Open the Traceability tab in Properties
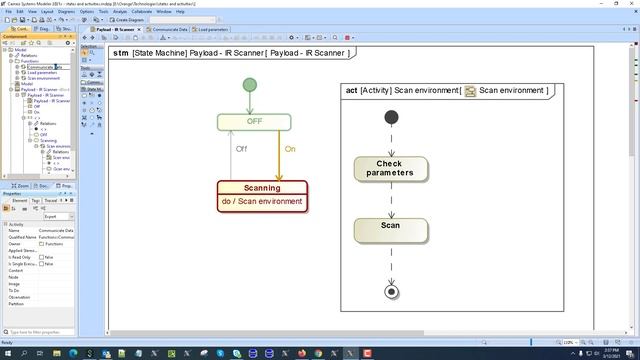Viewport: 640px width, 360px height. pyautogui.click(x=51, y=200)
